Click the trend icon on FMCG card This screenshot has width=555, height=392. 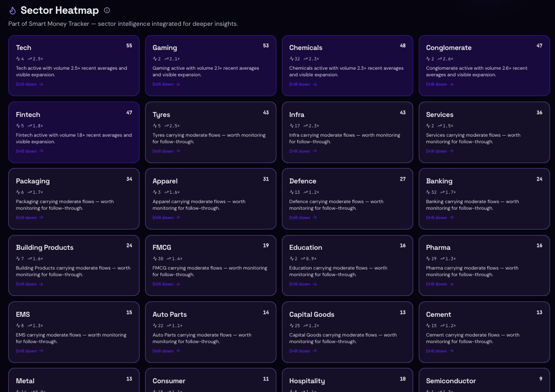coord(169,259)
